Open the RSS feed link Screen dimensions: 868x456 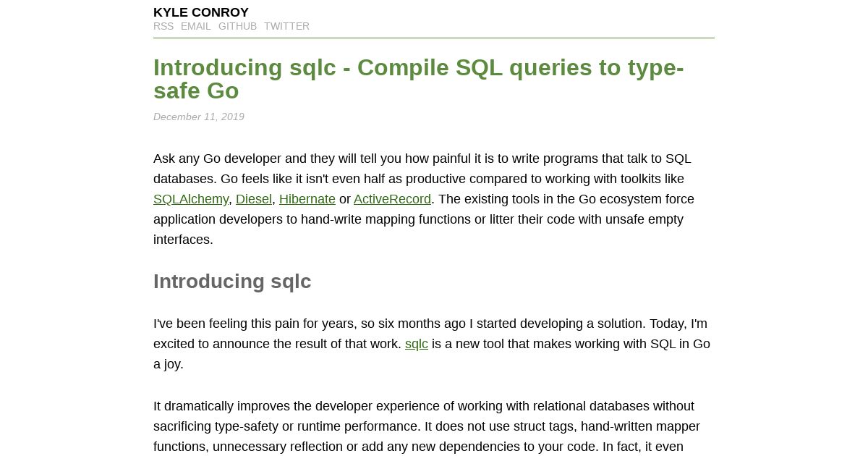coord(163,26)
